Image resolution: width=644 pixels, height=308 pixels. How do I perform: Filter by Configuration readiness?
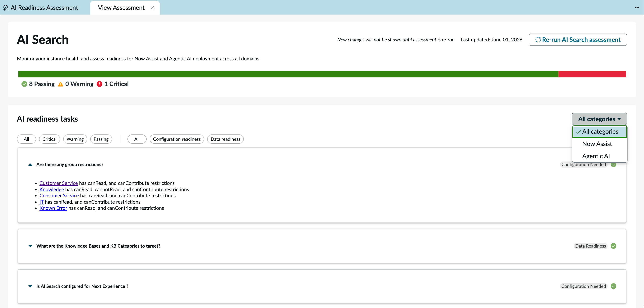click(x=177, y=139)
